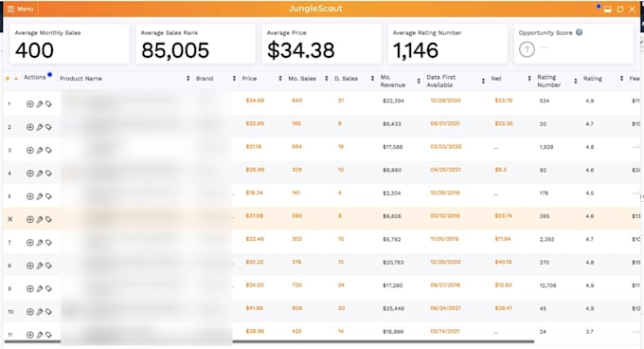644x349 pixels.
Task: Click the Opportunity Score help icon
Action: pos(579,32)
